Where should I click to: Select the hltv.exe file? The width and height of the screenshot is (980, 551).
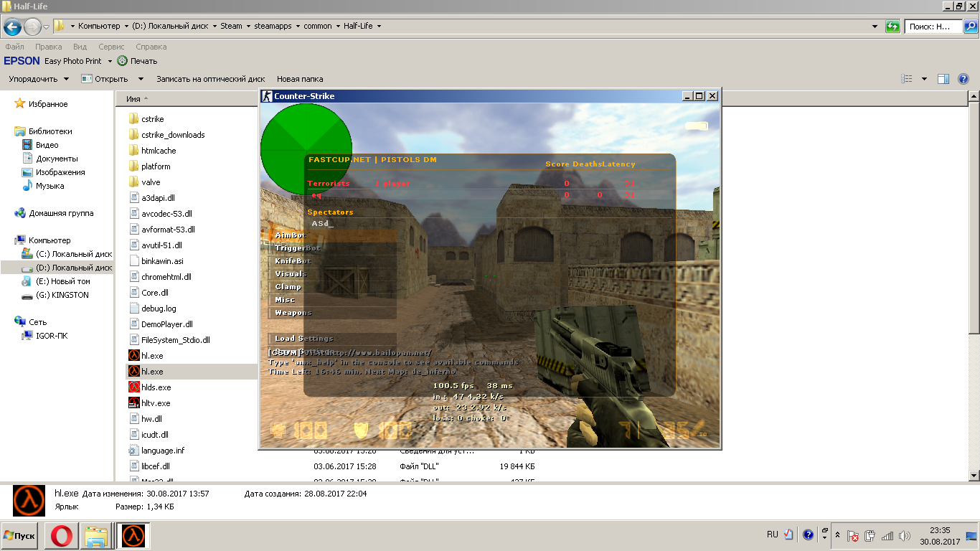[156, 403]
